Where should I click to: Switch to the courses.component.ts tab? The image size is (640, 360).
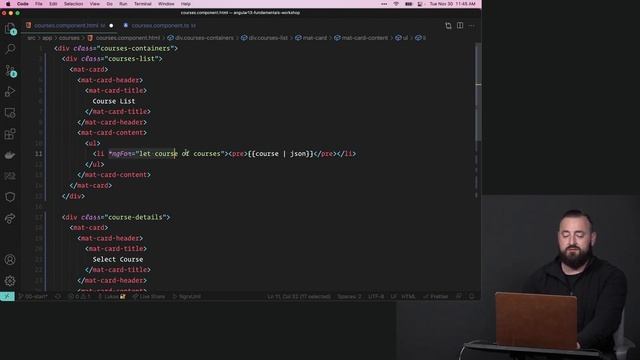point(160,25)
